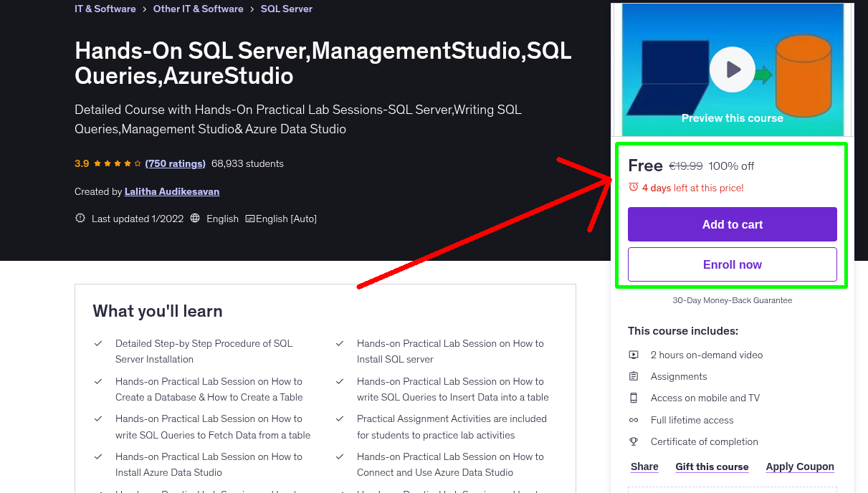The image size is (868, 493).
Task: Click the Preview this course label
Action: click(x=733, y=118)
